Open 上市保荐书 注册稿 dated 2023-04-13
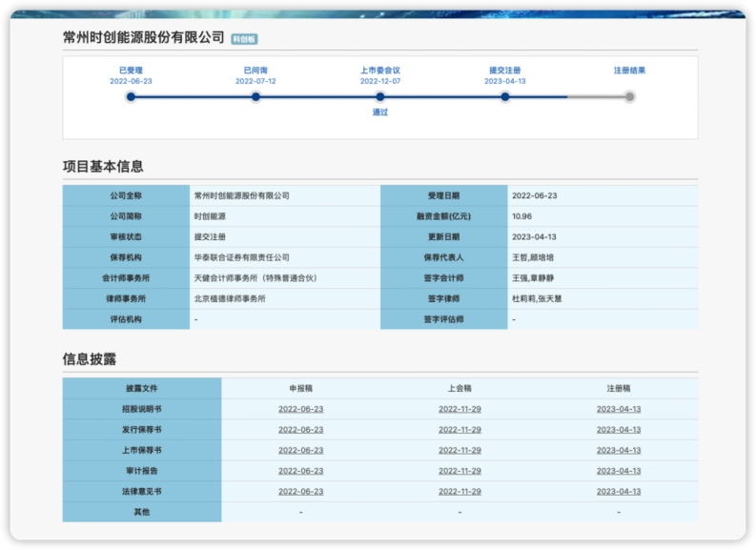The width and height of the screenshot is (756, 550). (x=619, y=450)
